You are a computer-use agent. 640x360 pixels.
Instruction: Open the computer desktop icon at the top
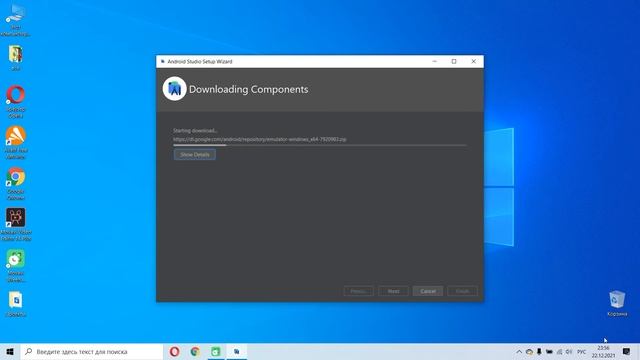(x=16, y=13)
